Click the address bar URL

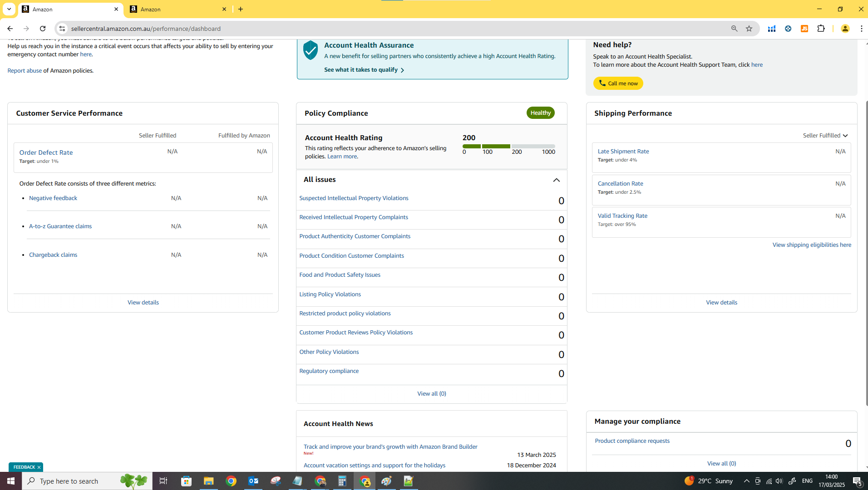(x=146, y=29)
